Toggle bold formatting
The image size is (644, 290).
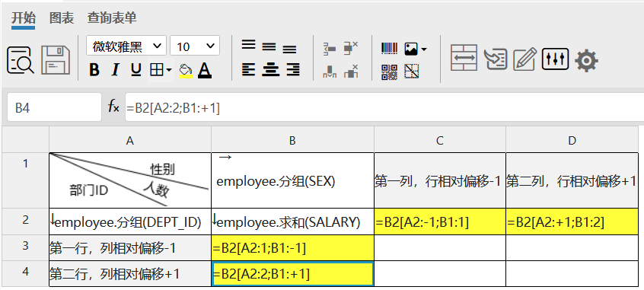pyautogui.click(x=94, y=70)
